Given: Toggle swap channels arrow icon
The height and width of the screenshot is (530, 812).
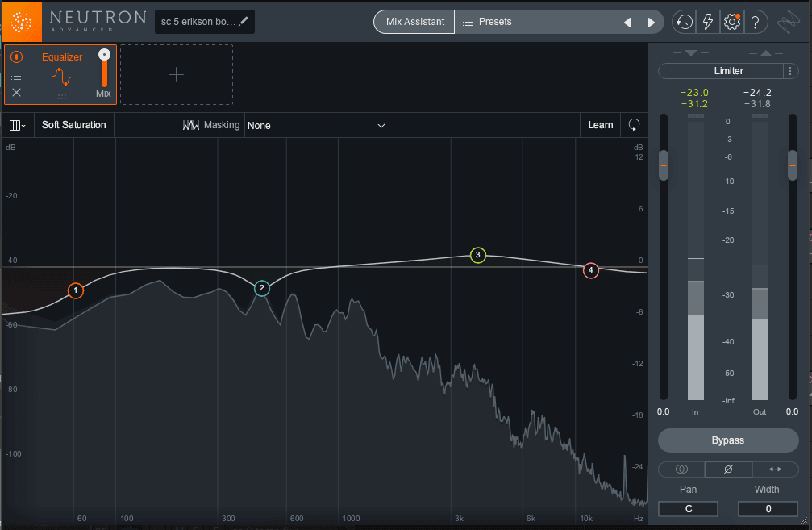Looking at the screenshot, I should tap(775, 469).
